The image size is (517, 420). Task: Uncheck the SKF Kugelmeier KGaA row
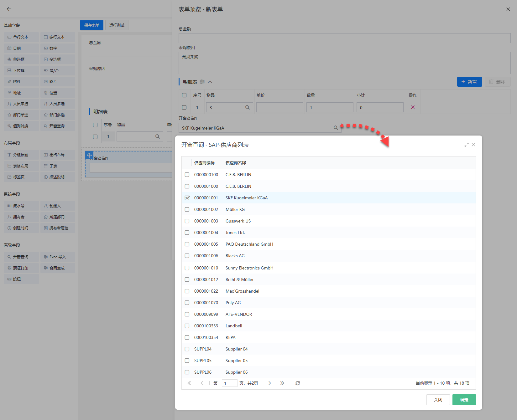187,198
